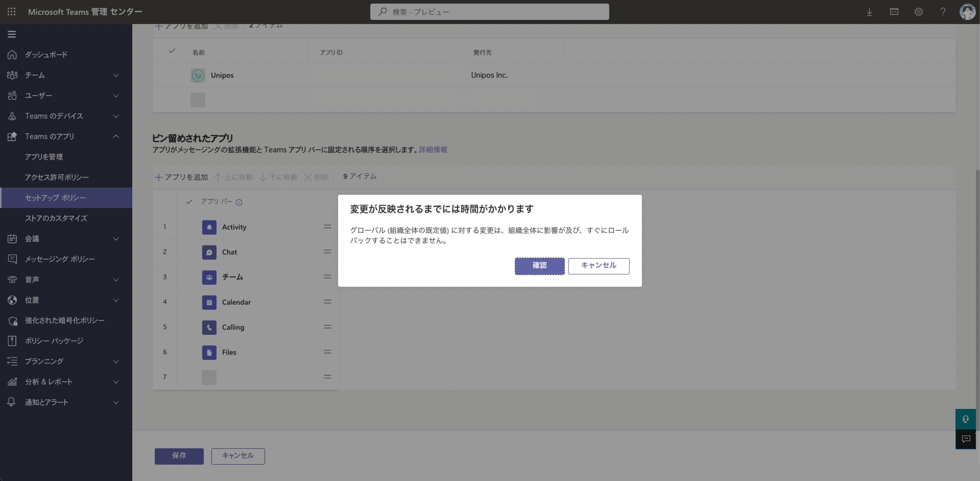Click the チーム app icon

pos(209,277)
